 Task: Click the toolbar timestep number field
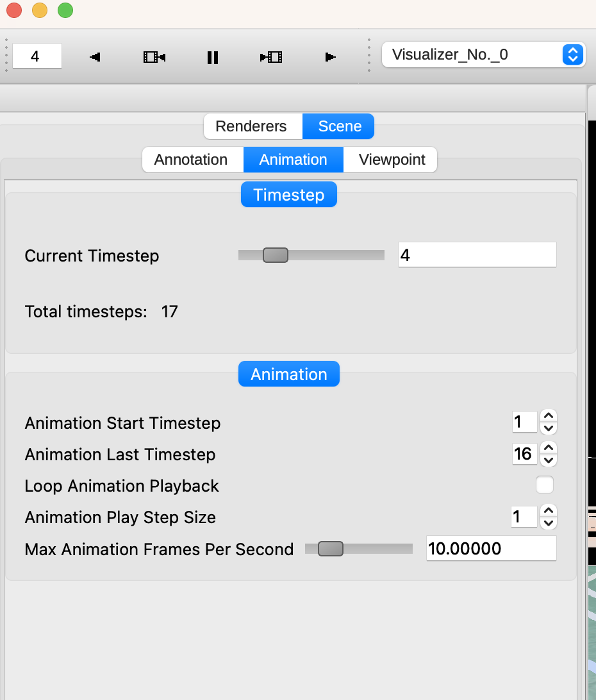pos(37,56)
